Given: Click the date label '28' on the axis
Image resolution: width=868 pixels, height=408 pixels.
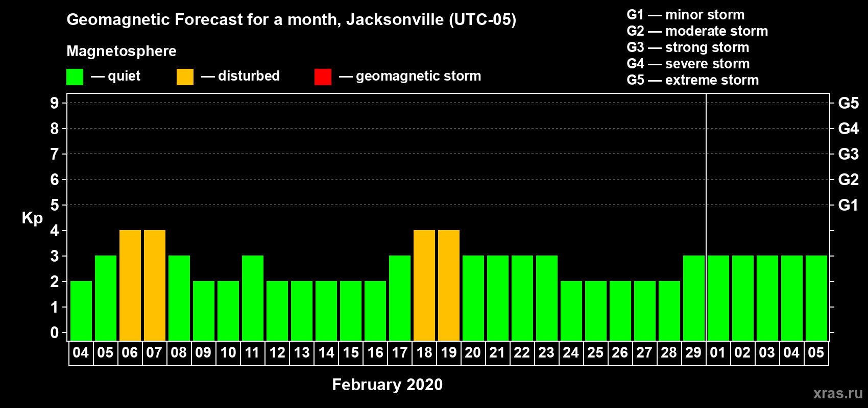Looking at the screenshot, I should (669, 353).
